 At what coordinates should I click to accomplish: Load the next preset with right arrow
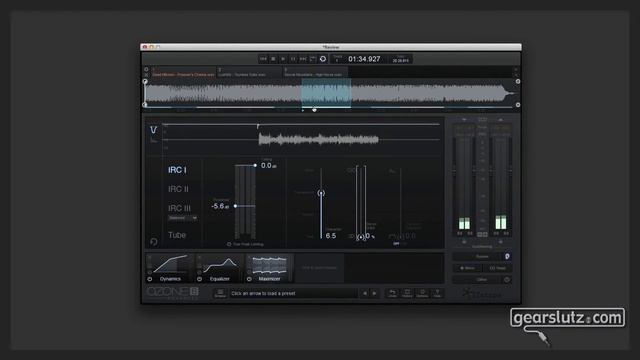click(x=374, y=293)
